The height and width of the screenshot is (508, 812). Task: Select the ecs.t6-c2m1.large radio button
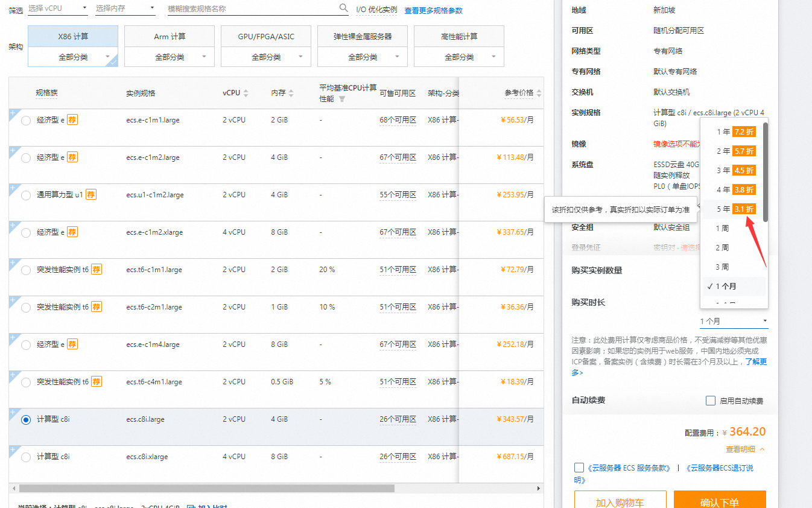[26, 308]
